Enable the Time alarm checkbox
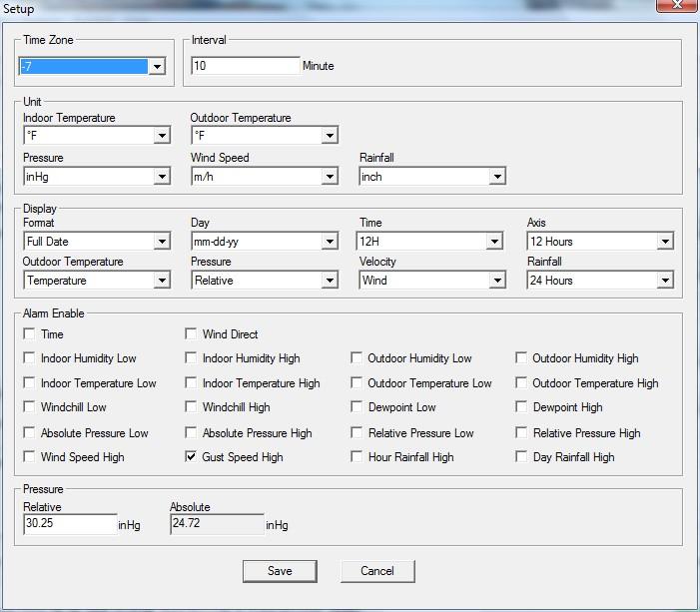The image size is (700, 612). coord(29,334)
